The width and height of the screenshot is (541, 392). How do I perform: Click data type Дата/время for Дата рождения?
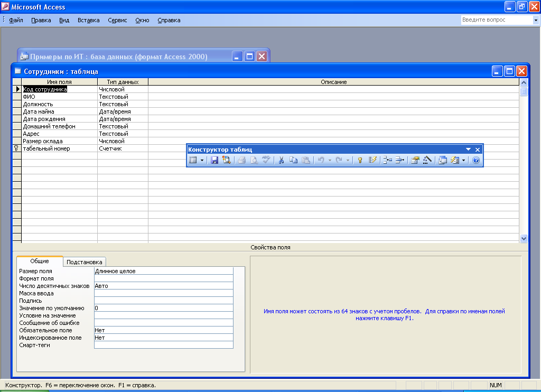tap(123, 119)
